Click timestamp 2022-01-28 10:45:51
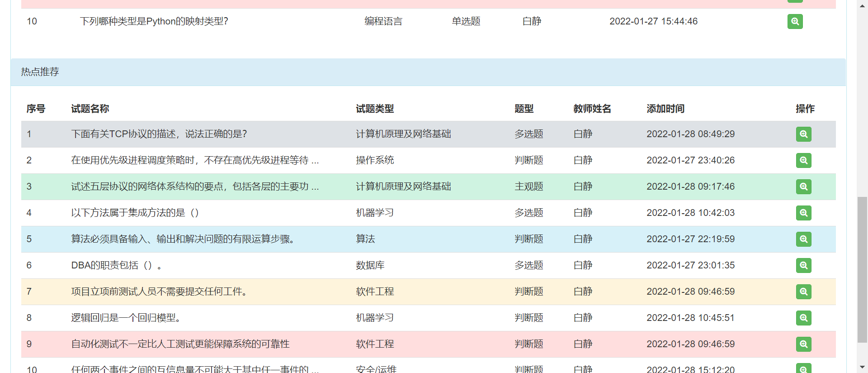Viewport: 868px width, 373px height. (691, 318)
